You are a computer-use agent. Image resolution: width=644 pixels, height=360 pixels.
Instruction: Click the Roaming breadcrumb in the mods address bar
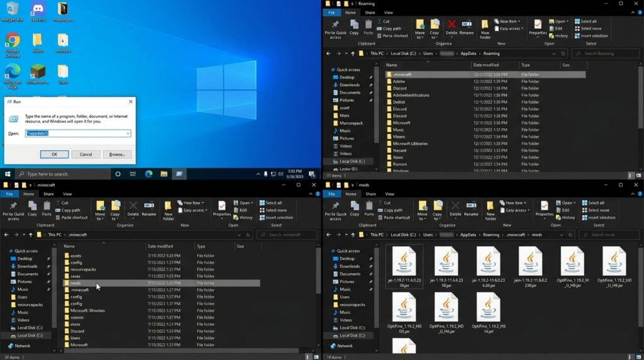coord(491,235)
